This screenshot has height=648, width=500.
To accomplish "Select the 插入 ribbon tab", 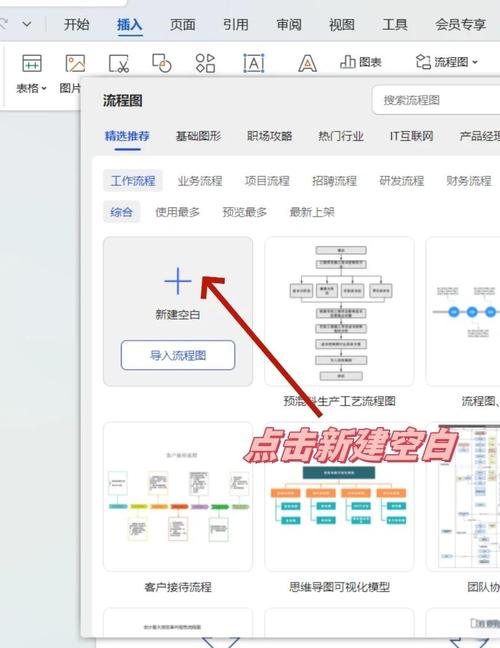I will [x=129, y=25].
